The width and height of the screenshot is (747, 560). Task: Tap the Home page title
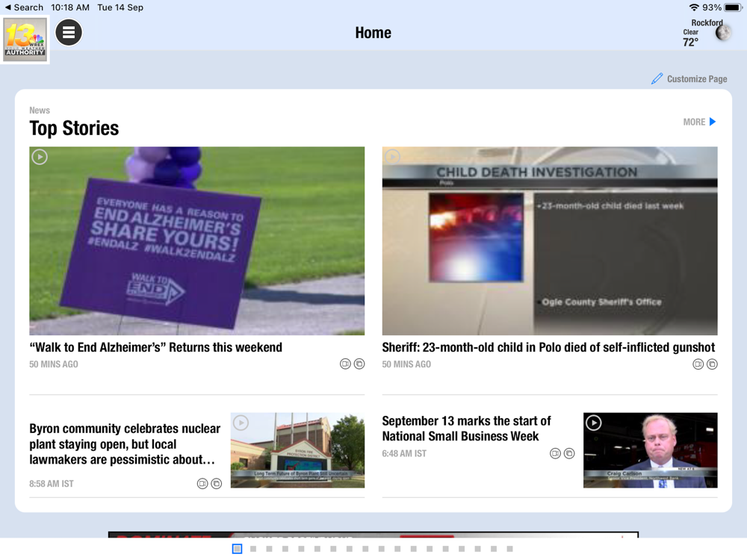coord(373,32)
